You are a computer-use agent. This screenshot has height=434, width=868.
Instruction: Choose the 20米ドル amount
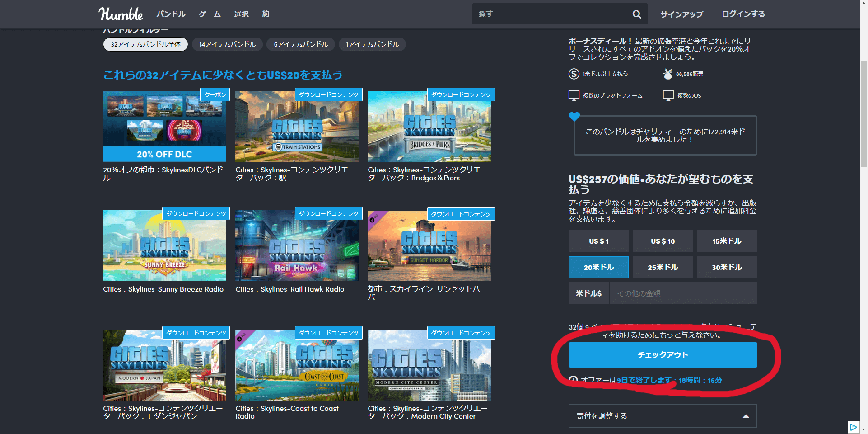(598, 267)
